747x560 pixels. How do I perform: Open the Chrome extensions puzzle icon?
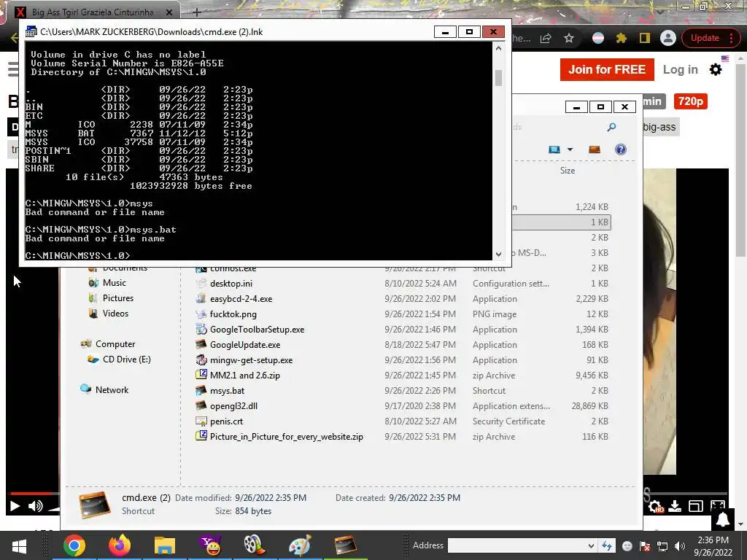[x=622, y=38]
